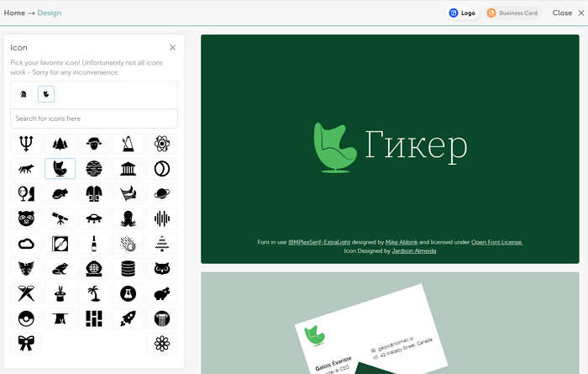The image size is (588, 374).
Task: Choose the zigzag Christmas tree icon
Action: tap(162, 244)
